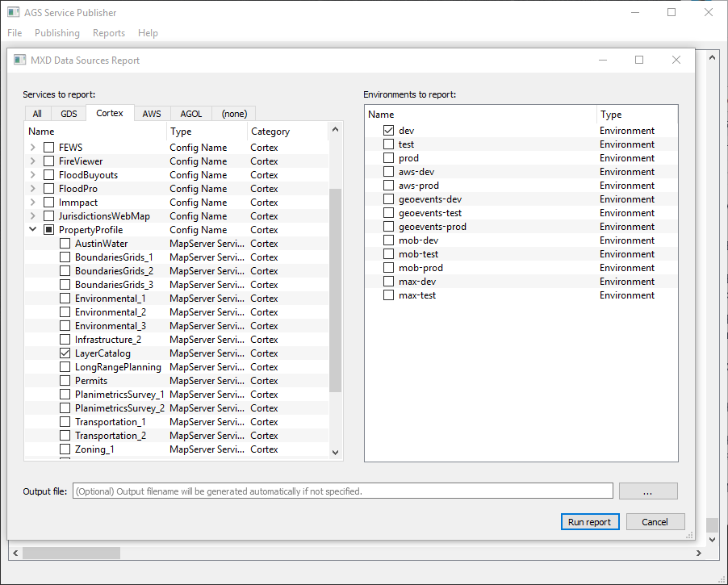
Task: Click the Output file input field
Action: coord(339,491)
